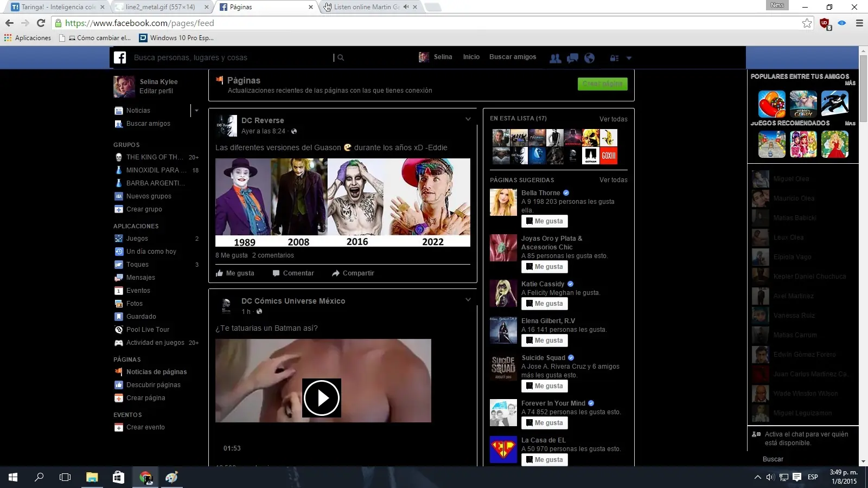Open the privacy shortcuts lock icon
868x488 pixels.
(x=614, y=58)
